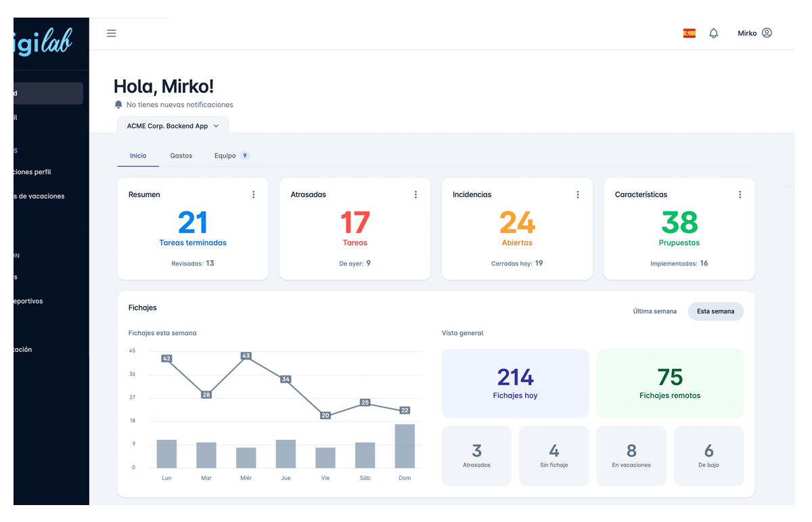Open the Características card three-dot menu

pos(740,195)
